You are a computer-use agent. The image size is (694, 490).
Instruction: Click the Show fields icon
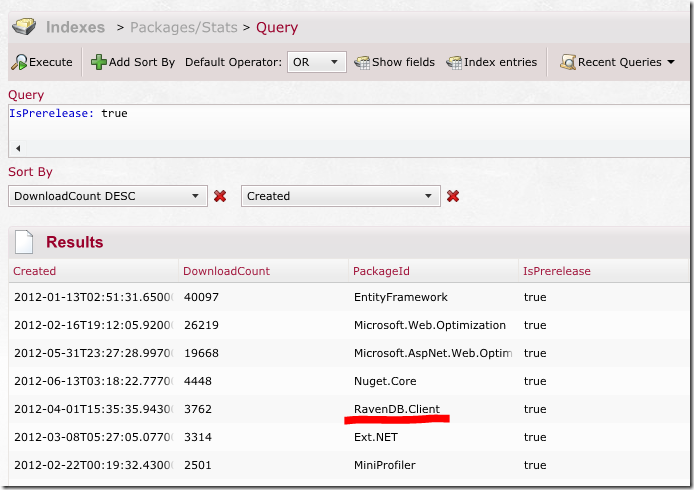[x=362, y=62]
